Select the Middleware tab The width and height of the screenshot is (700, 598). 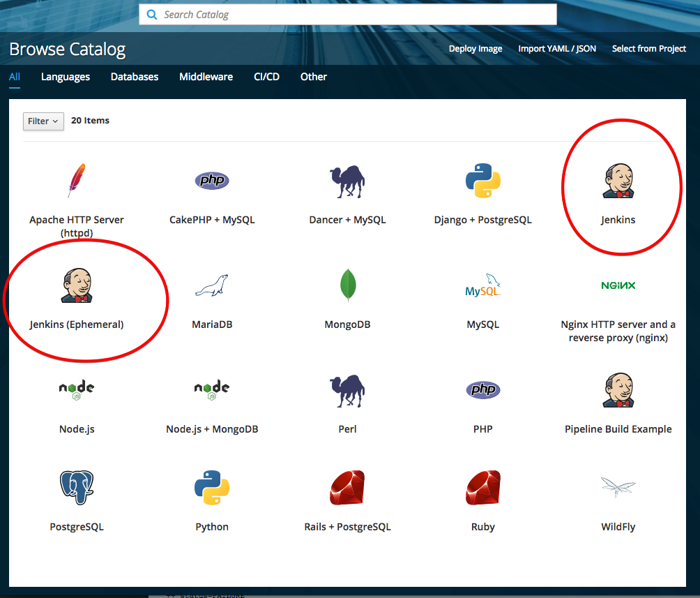pos(206,77)
